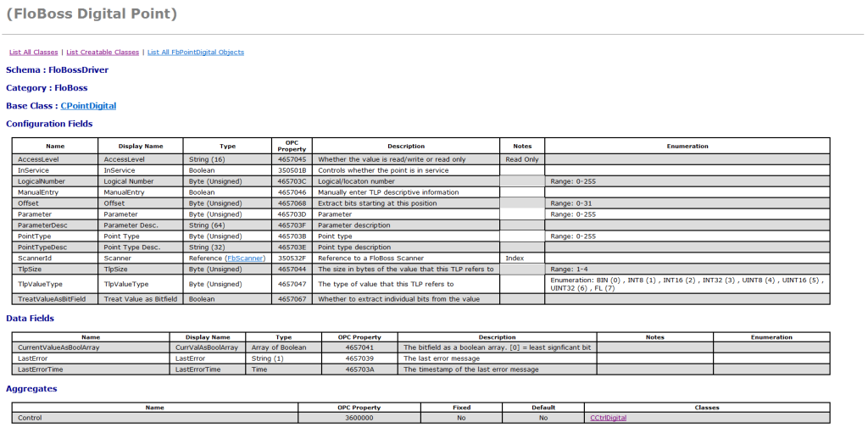Viewport: 868px width, 433px height.
Task: Open the FbScanner reference link
Action: click(245, 258)
